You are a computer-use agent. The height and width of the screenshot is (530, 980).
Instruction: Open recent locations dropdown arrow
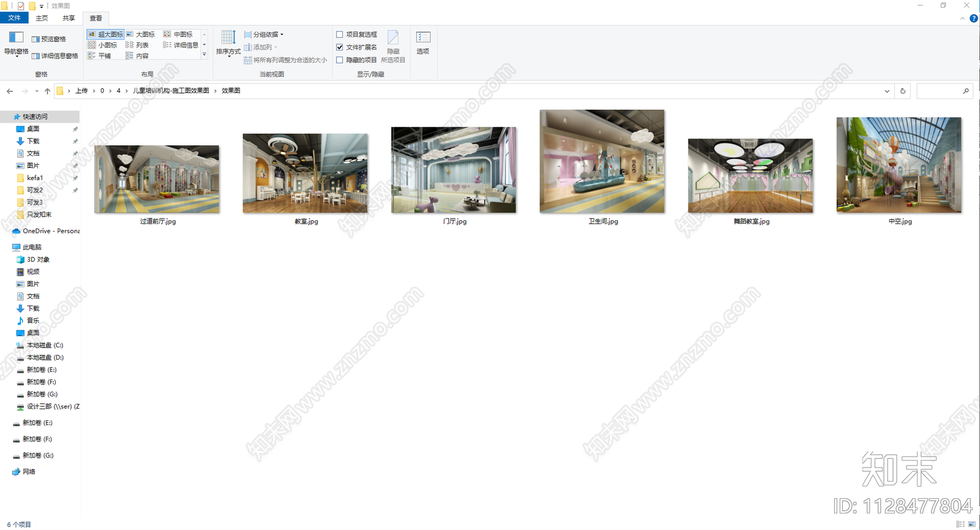37,91
